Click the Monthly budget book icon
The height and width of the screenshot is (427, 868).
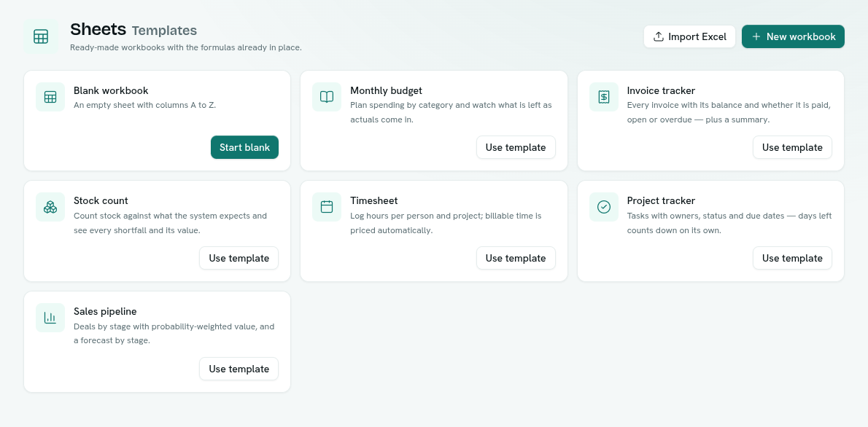(x=327, y=97)
